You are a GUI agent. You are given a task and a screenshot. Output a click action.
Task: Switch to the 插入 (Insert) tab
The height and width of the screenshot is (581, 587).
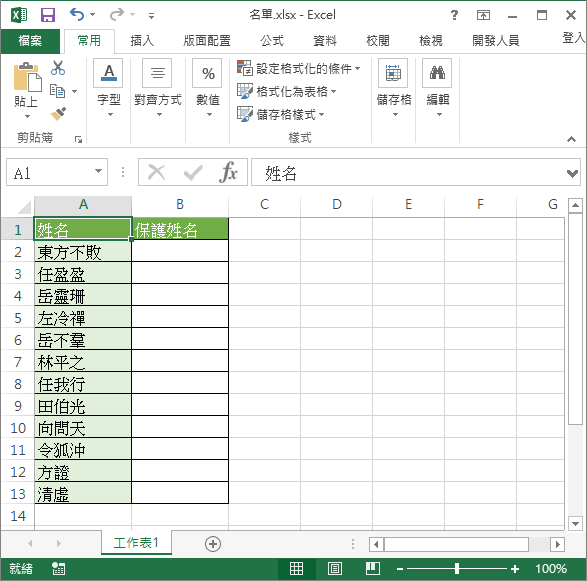coord(142,40)
